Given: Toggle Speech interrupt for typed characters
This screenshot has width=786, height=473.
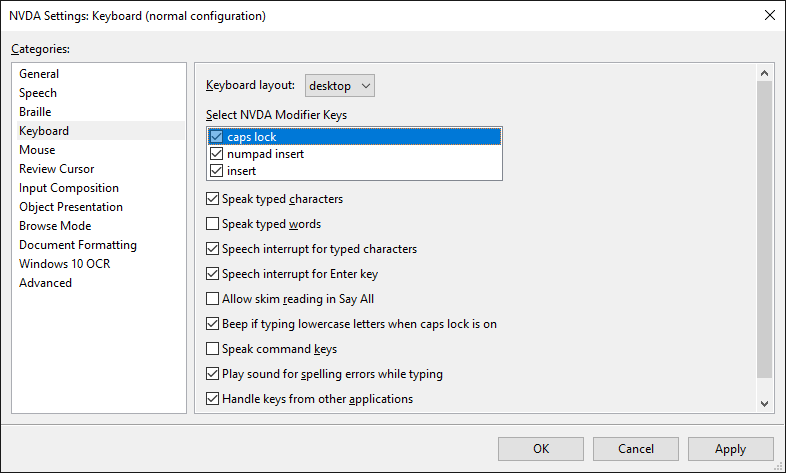Looking at the screenshot, I should [213, 249].
